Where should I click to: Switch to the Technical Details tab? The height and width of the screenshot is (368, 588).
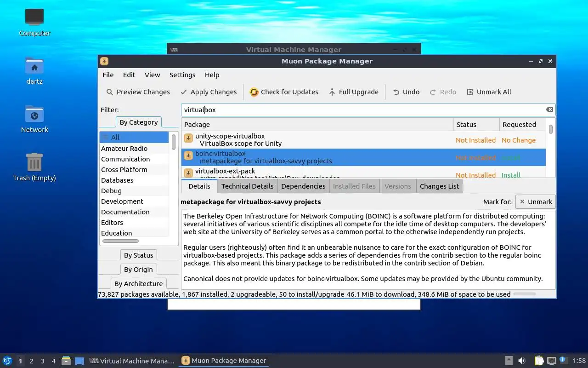point(247,186)
